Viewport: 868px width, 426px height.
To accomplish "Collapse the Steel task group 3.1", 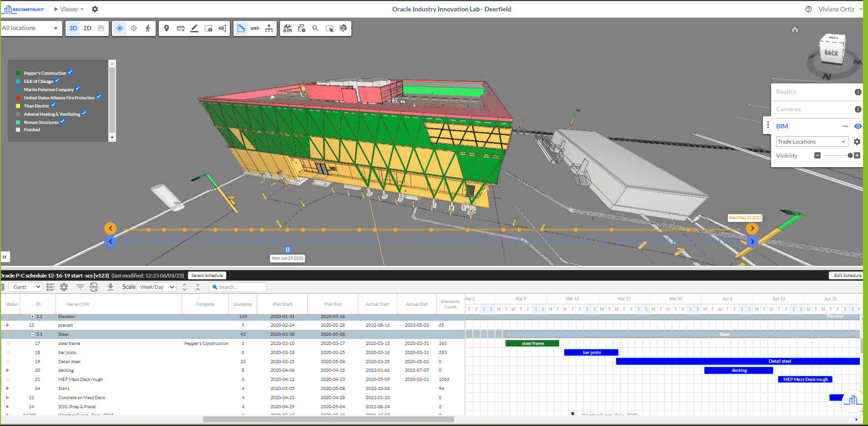I will 31,334.
